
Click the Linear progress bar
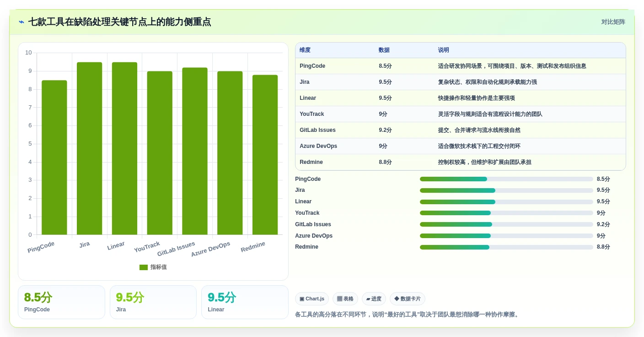(x=506, y=201)
